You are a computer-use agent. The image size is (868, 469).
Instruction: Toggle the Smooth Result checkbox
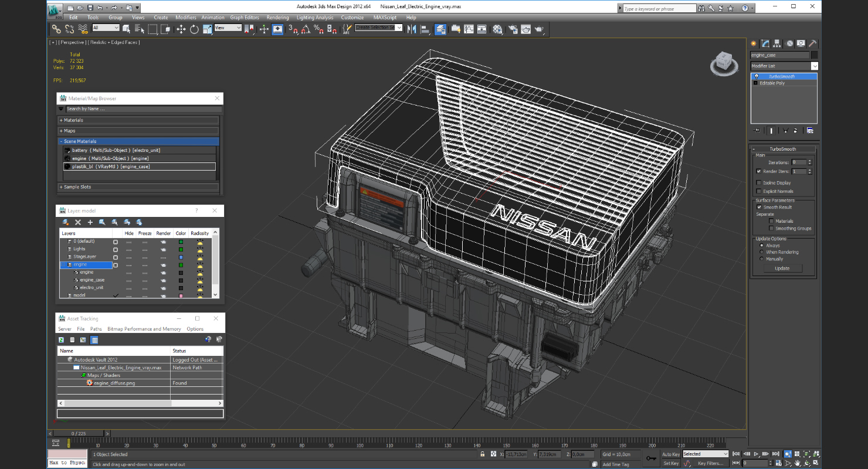[759, 207]
